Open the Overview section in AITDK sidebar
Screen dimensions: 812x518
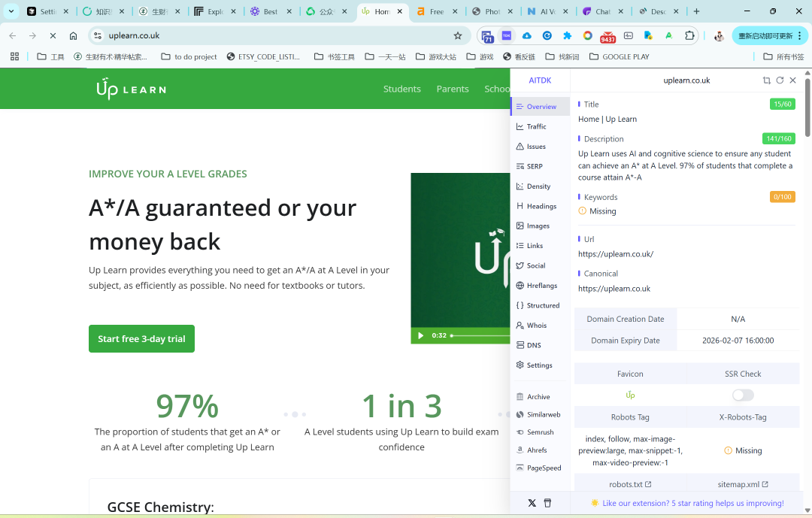click(x=540, y=107)
